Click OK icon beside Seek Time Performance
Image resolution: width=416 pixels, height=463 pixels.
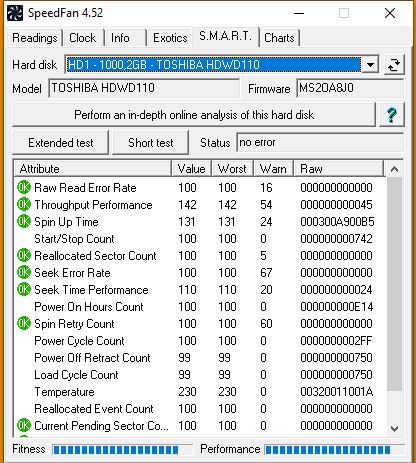click(24, 289)
